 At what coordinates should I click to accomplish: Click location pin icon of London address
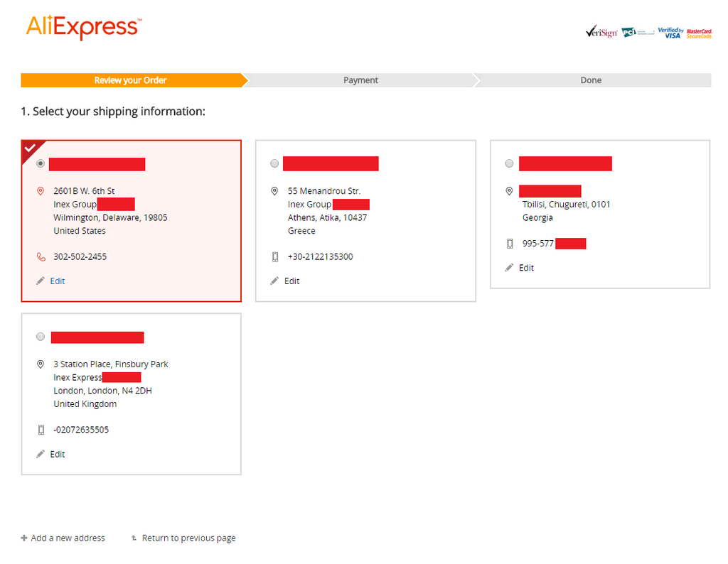coord(41,364)
